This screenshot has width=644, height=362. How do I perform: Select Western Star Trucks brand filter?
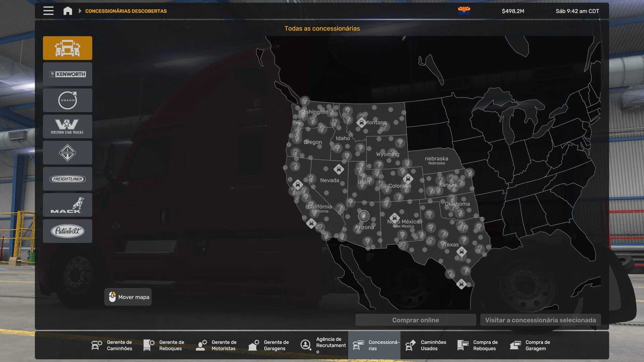[67, 126]
